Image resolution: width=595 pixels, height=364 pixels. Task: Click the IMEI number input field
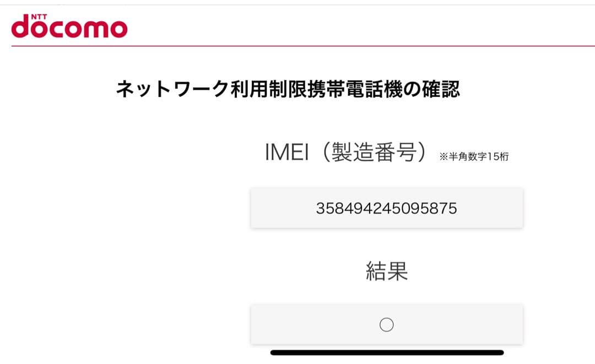(x=387, y=208)
